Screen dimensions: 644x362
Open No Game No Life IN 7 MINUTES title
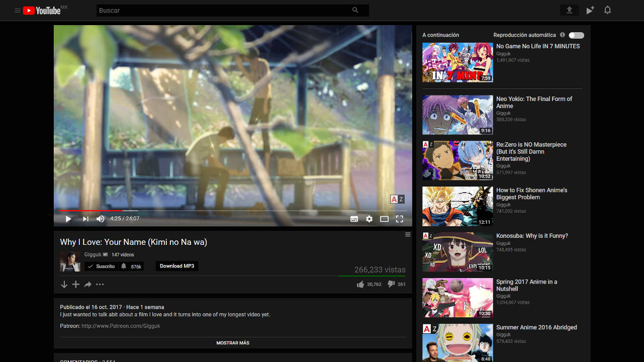pos(538,46)
